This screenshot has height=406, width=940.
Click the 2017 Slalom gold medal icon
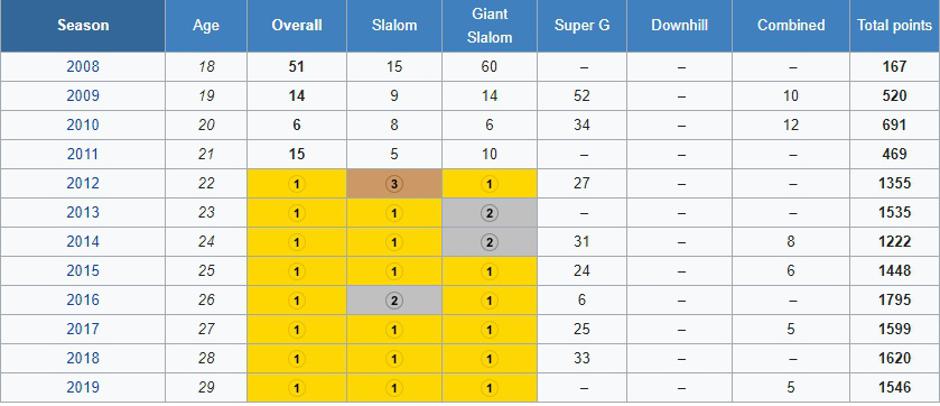point(395,329)
